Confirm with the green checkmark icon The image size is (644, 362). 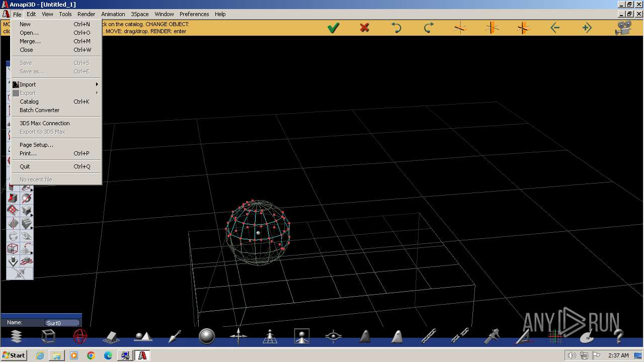pyautogui.click(x=333, y=28)
